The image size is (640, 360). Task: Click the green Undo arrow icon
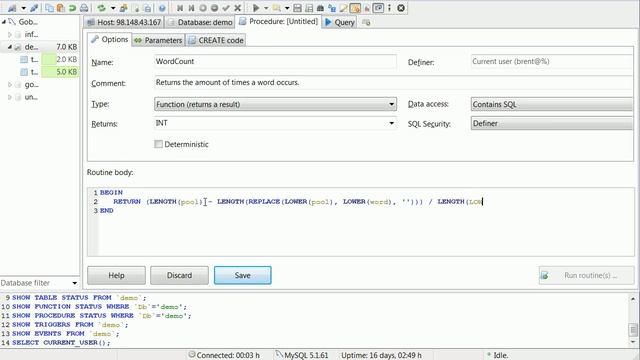[72, 8]
